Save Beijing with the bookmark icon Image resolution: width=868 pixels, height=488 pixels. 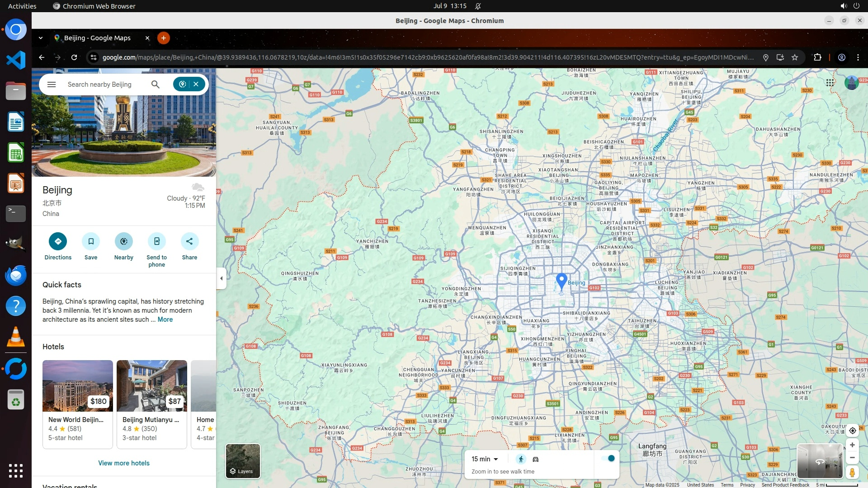(91, 241)
